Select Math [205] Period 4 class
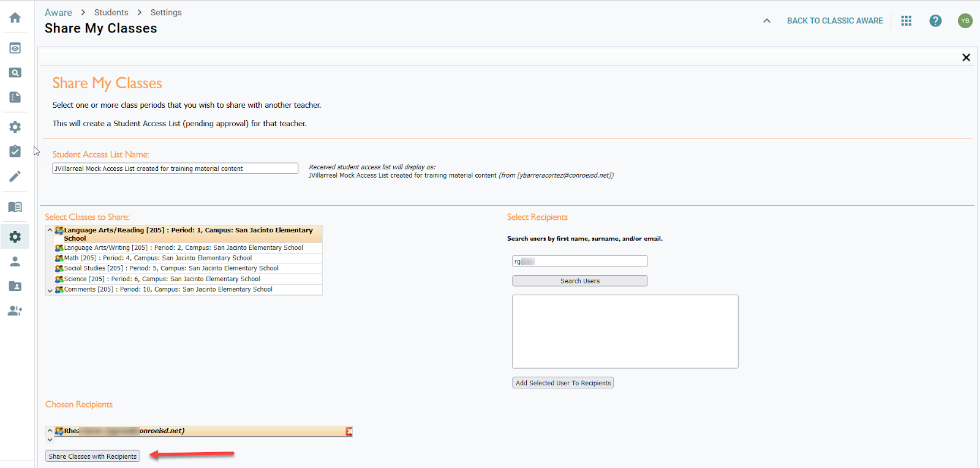 158,259
